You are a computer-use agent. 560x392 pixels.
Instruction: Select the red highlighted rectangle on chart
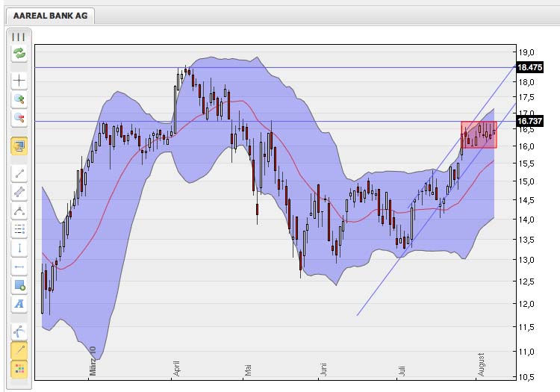pyautogui.click(x=479, y=134)
